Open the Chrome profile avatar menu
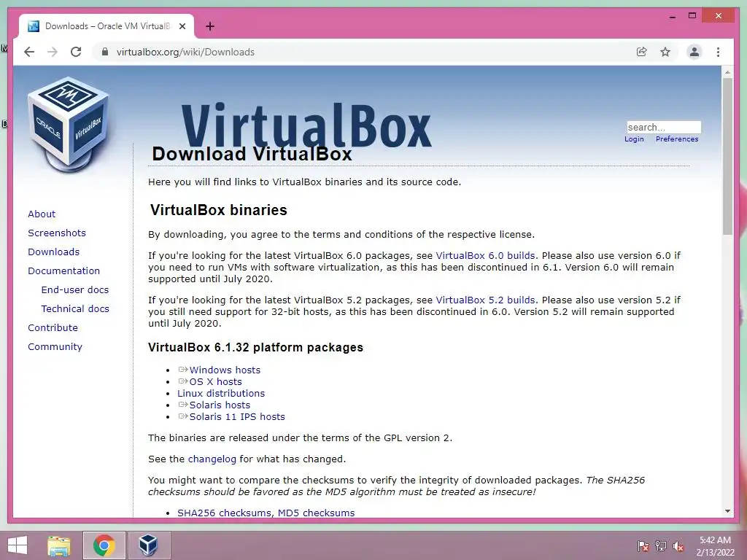 (x=694, y=52)
